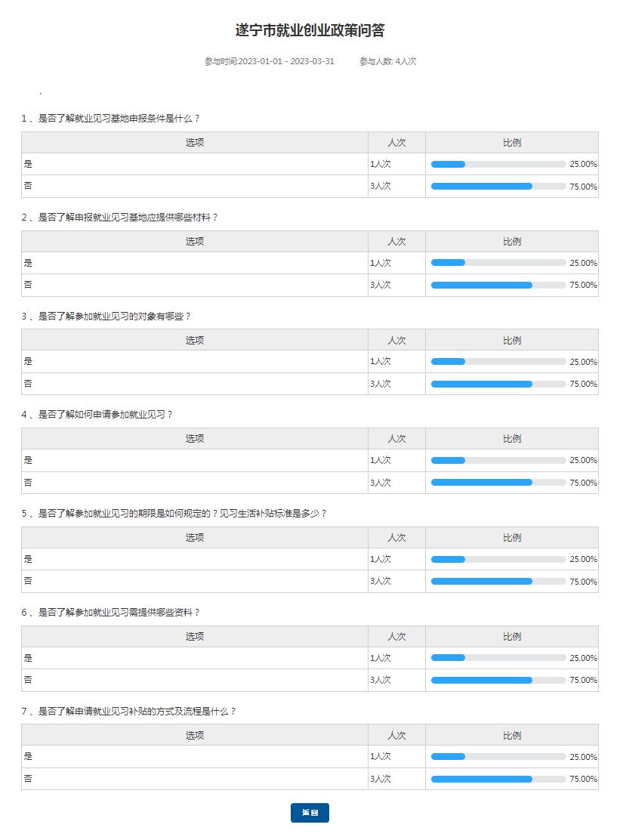The image size is (620, 840).
Task: Click question 1's 是 25% progress bar
Action: tap(498, 164)
